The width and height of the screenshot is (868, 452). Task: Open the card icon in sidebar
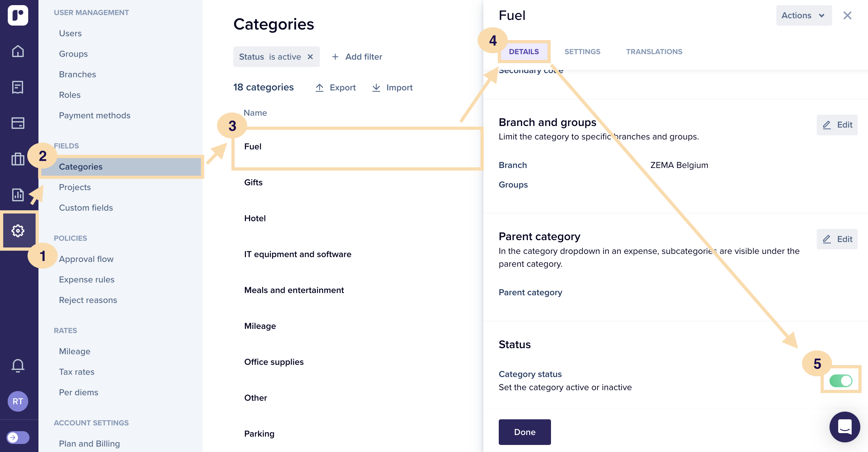18,123
